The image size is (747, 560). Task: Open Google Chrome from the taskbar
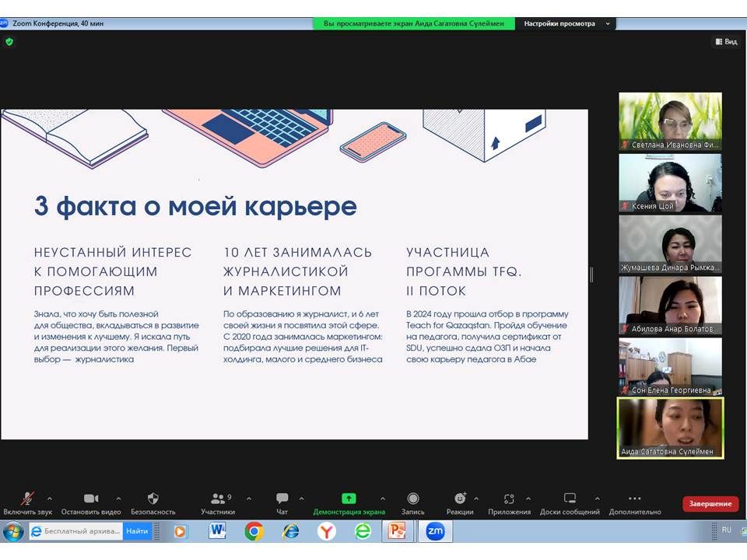click(254, 531)
